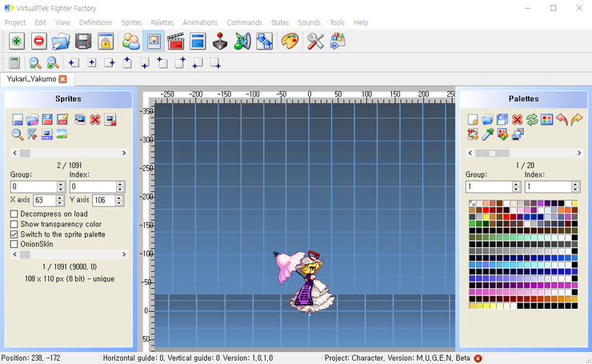The width and height of the screenshot is (592, 364).
Task: Toggle Show transparency color checkbox
Action: coord(14,225)
